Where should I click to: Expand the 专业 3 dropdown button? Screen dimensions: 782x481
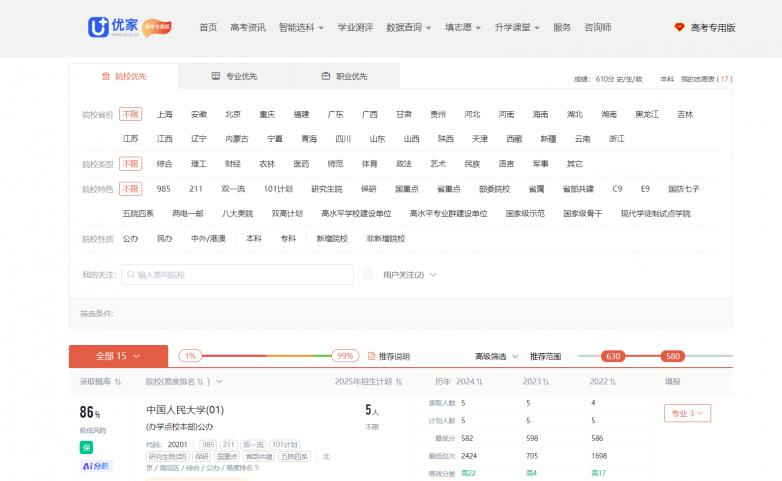point(687,413)
